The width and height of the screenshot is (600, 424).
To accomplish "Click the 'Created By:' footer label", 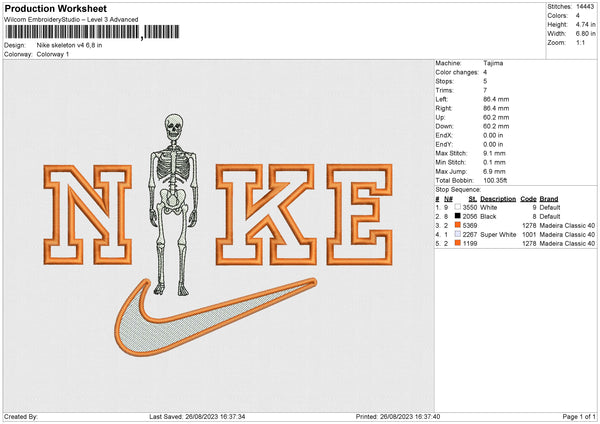I will point(21,416).
